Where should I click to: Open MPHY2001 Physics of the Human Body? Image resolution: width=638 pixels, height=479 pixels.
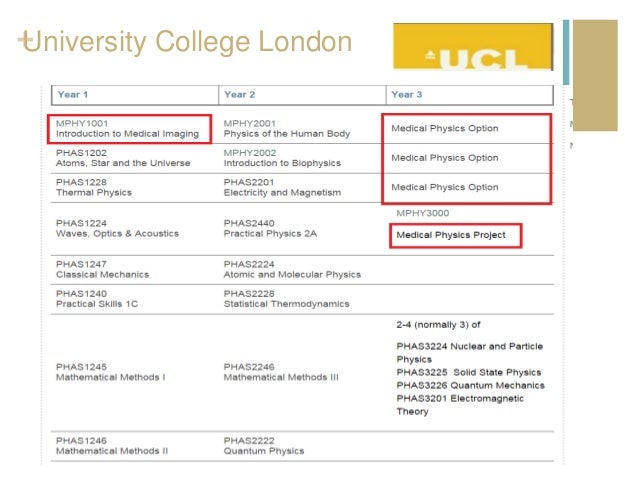pos(287,129)
